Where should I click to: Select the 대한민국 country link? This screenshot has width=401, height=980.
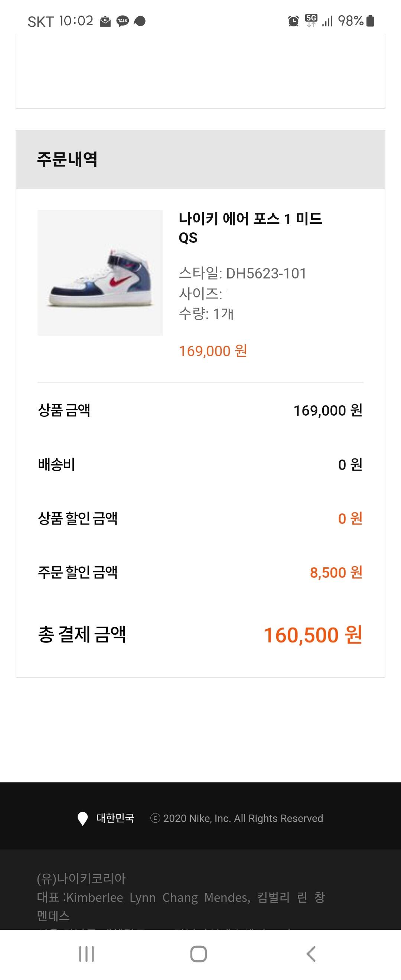pos(115,818)
